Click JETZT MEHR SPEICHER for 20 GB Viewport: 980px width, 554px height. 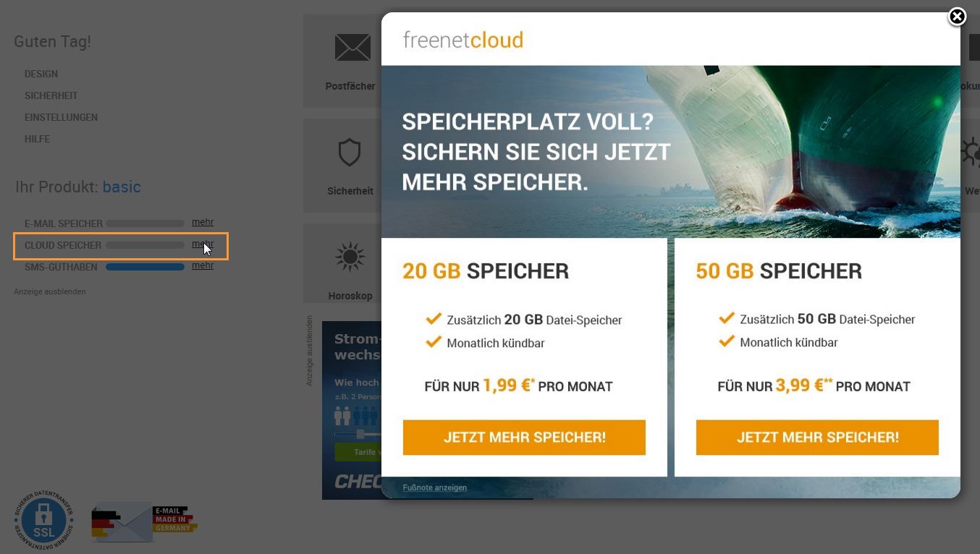(x=524, y=437)
